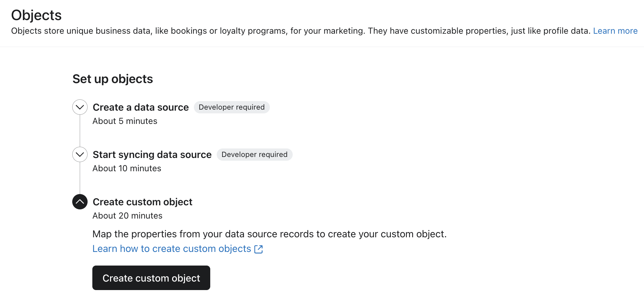
Task: Click the About 20 minutes estimate
Action: [x=127, y=216]
